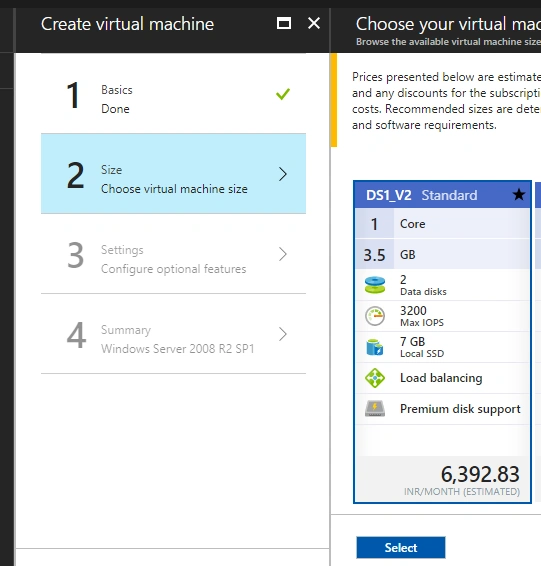
Task: Click the green checkmark next to Basics
Action: click(x=283, y=94)
